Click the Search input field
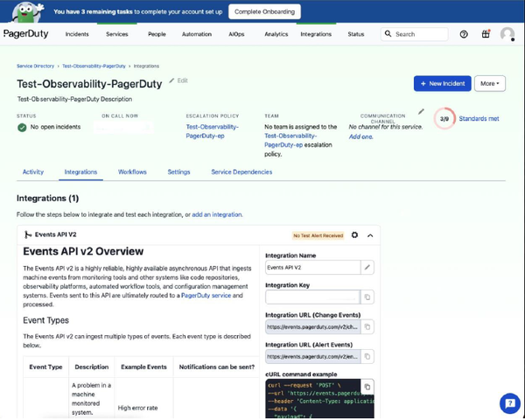 [x=420, y=34]
